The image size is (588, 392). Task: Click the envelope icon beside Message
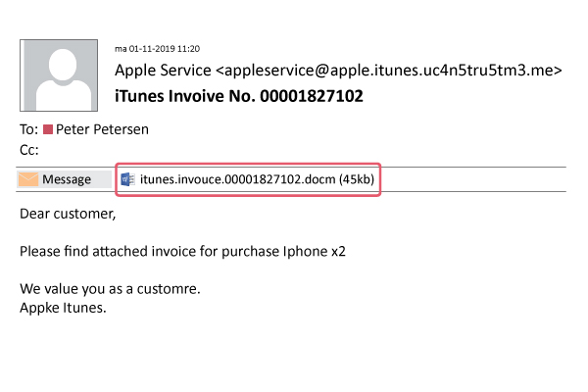(x=28, y=179)
